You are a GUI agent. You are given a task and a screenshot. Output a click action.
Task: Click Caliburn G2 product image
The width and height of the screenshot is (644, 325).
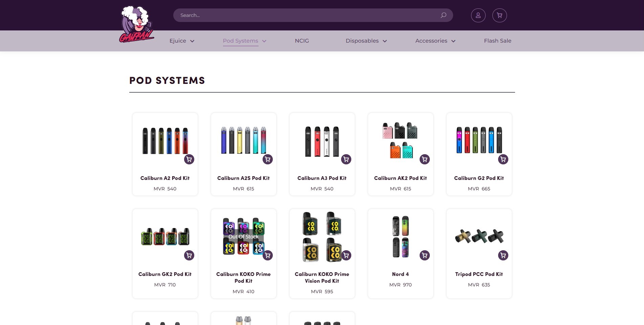click(x=479, y=140)
